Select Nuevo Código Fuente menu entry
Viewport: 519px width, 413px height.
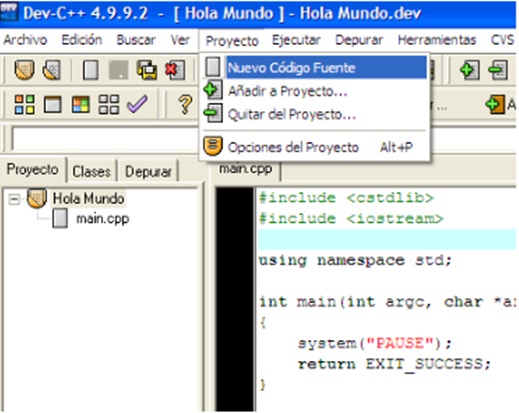click(x=314, y=68)
